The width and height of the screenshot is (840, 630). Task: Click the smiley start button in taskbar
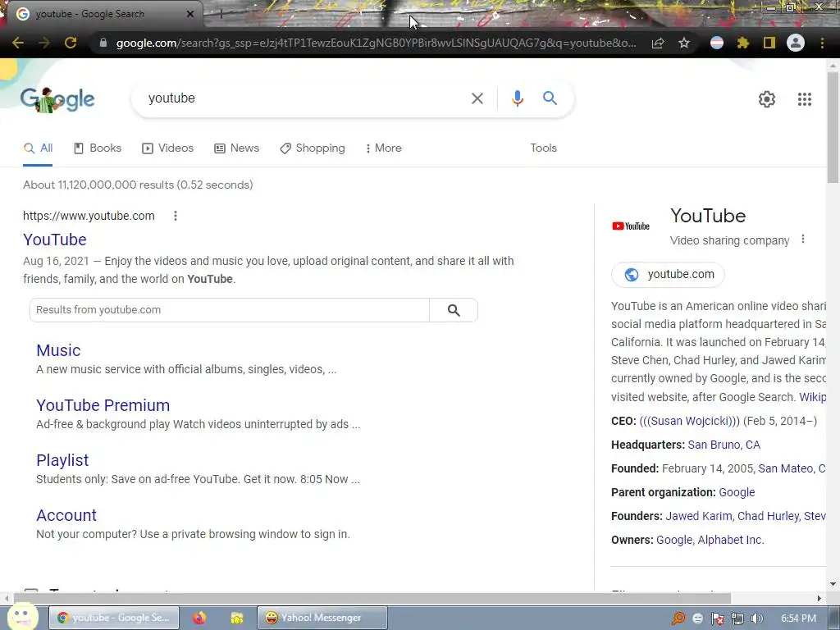click(22, 617)
